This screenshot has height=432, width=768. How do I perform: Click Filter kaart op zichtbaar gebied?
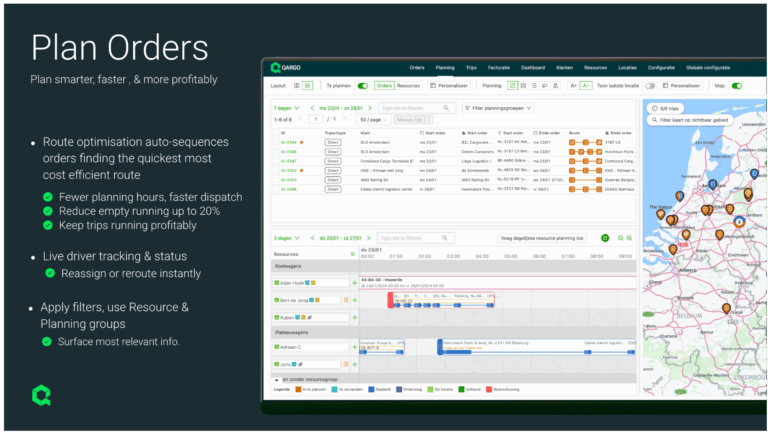[690, 120]
